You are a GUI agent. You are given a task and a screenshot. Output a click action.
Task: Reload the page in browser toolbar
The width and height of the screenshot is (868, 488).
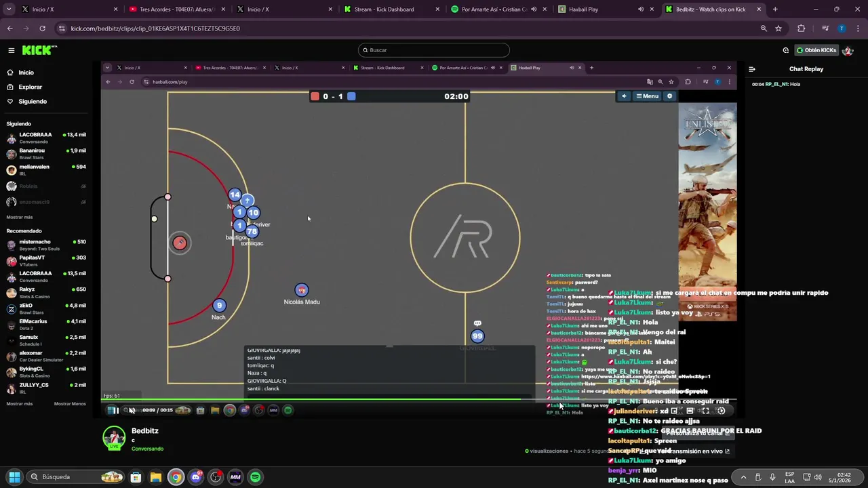(x=42, y=28)
